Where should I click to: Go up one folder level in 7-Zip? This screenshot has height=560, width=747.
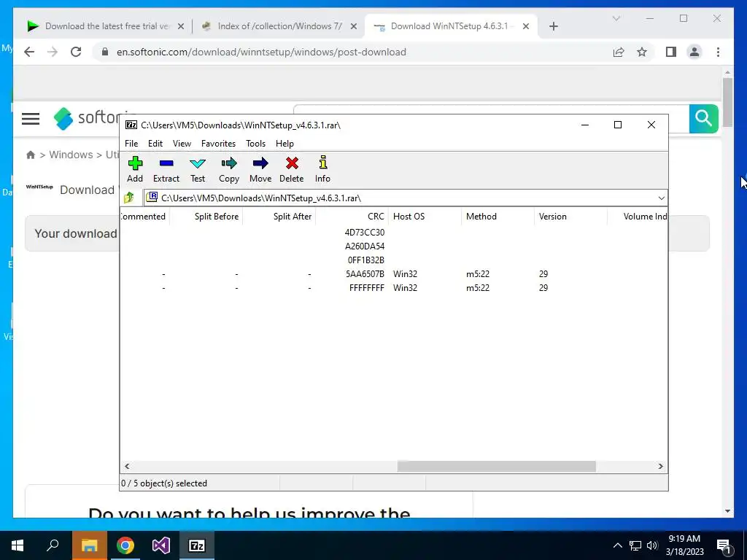(128, 198)
